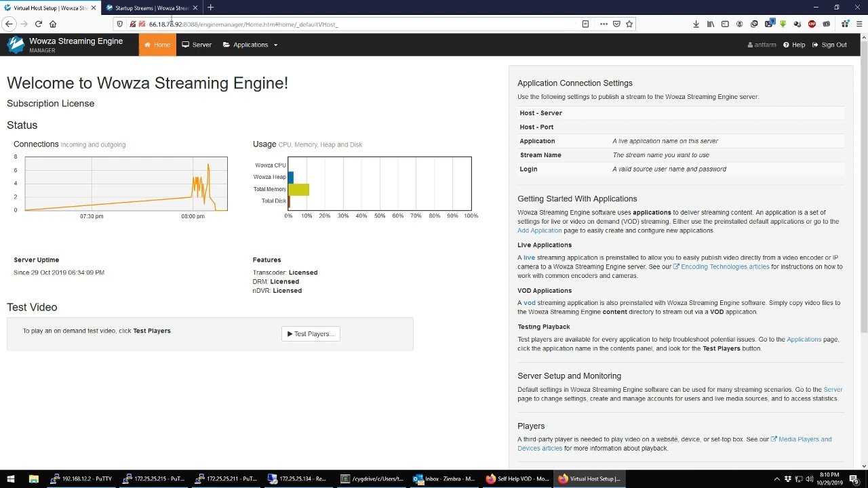The width and height of the screenshot is (868, 488).
Task: Open the vod application link
Action: [x=530, y=303]
